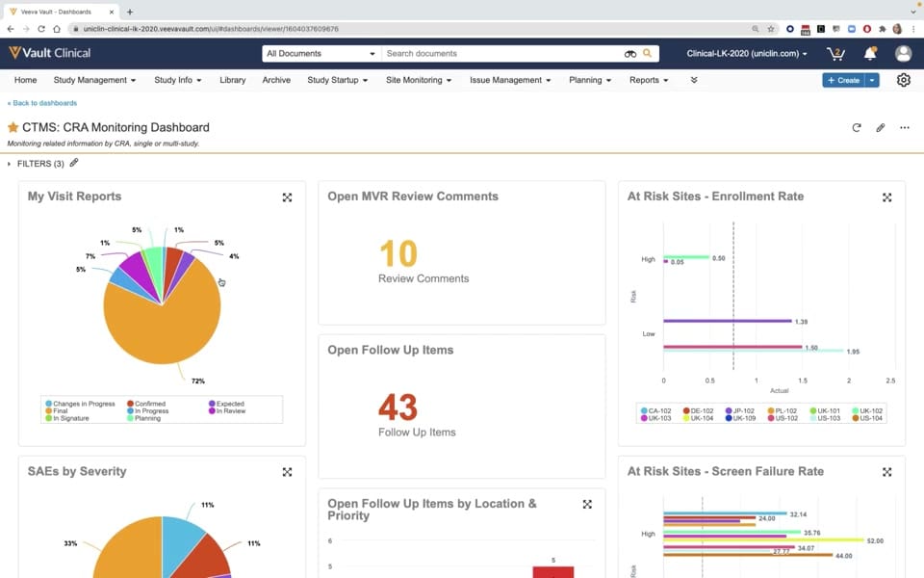Click the Confirmed legend entry
The height and width of the screenshot is (578, 924).
click(x=146, y=404)
